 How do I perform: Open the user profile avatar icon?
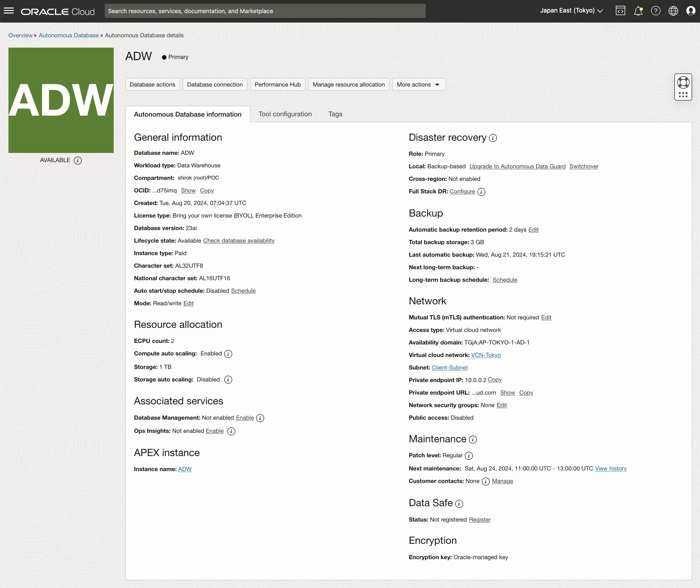pos(691,11)
